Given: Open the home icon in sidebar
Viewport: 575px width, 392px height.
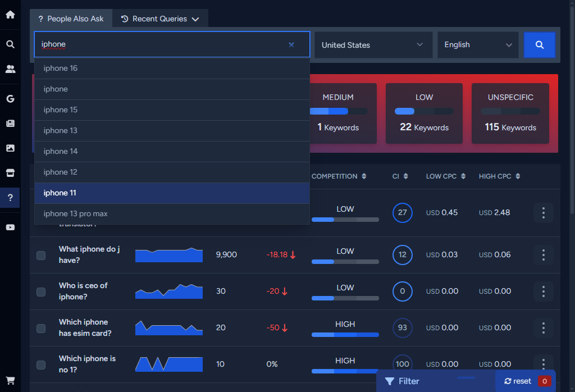Looking at the screenshot, I should [x=10, y=15].
